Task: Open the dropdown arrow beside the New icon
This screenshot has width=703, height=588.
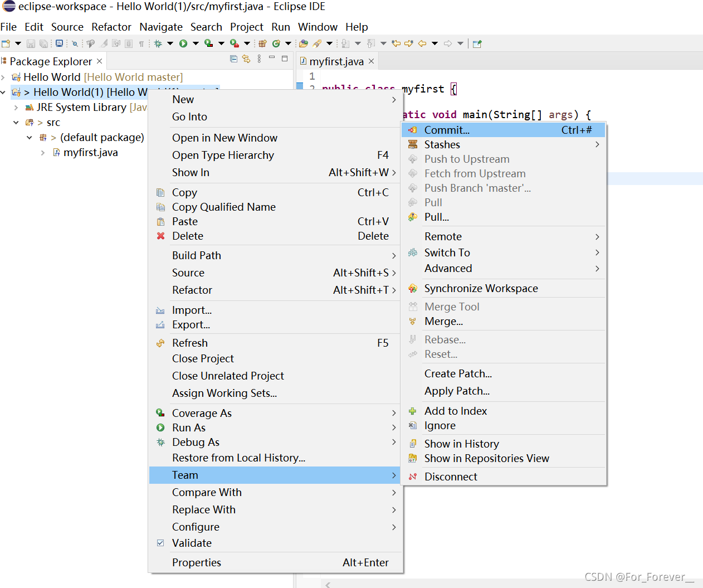Action: pyautogui.click(x=18, y=43)
